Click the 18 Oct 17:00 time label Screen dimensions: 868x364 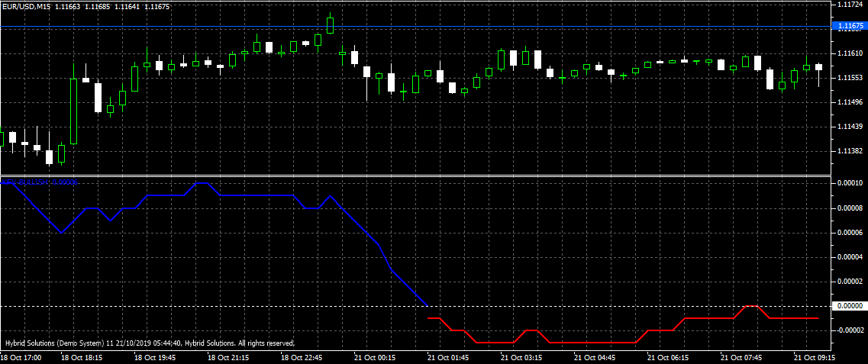pyautogui.click(x=21, y=357)
